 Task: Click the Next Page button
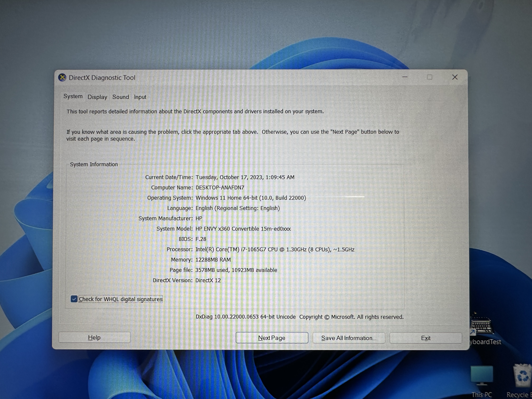tap(272, 338)
